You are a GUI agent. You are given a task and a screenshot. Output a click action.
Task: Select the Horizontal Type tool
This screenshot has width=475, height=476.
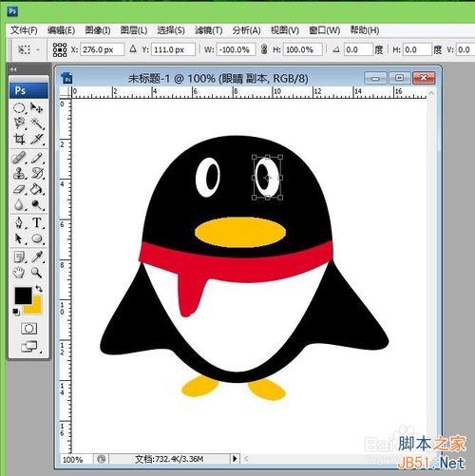[x=37, y=222]
